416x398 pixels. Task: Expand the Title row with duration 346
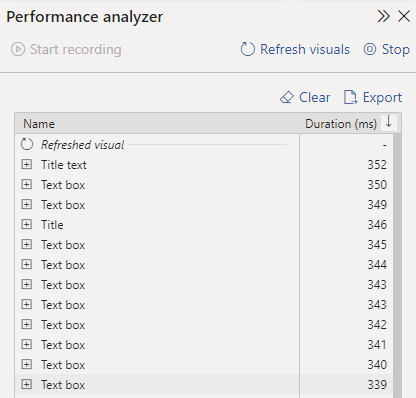[27, 225]
